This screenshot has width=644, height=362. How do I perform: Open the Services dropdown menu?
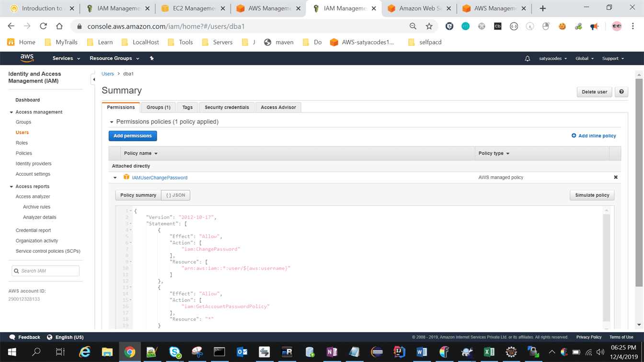click(x=66, y=58)
